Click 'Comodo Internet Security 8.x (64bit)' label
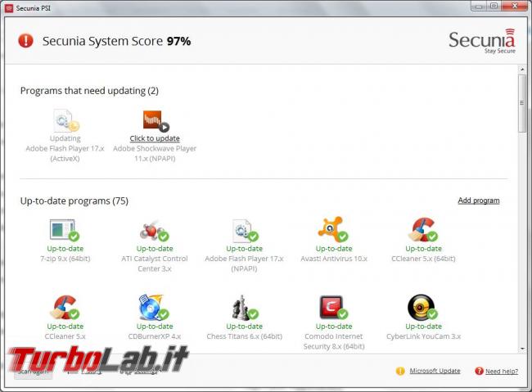 [334, 341]
